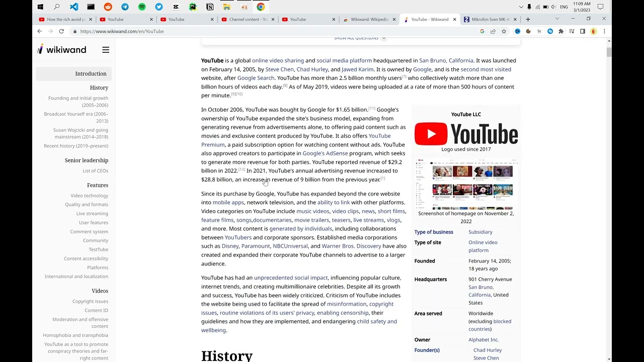Go to 'Founding and initial growth' sidebar entry
Viewport: 644px width, 362px height.
coord(78,102)
